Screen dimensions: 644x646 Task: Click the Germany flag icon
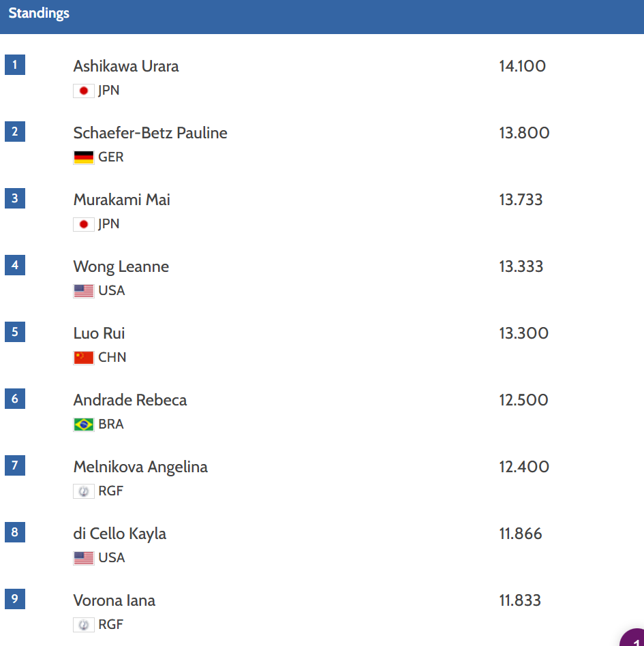84,157
